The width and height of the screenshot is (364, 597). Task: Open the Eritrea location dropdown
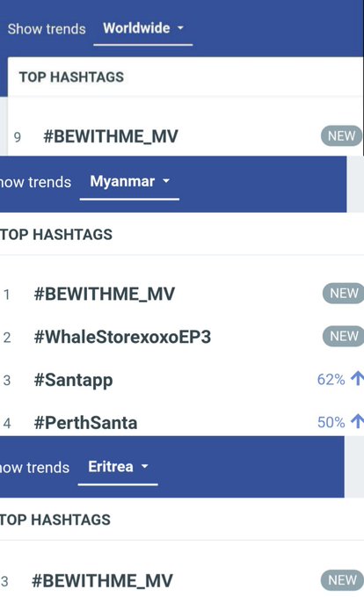[x=118, y=467]
